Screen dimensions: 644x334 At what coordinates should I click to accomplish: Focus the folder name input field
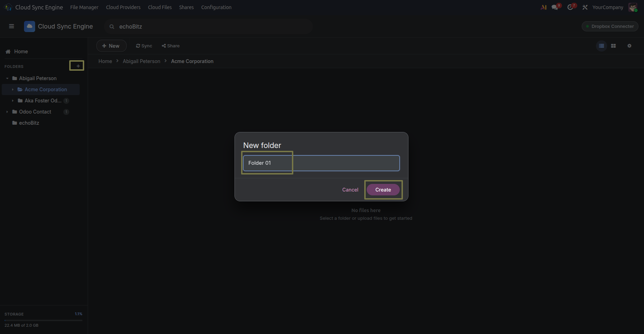coord(321,163)
